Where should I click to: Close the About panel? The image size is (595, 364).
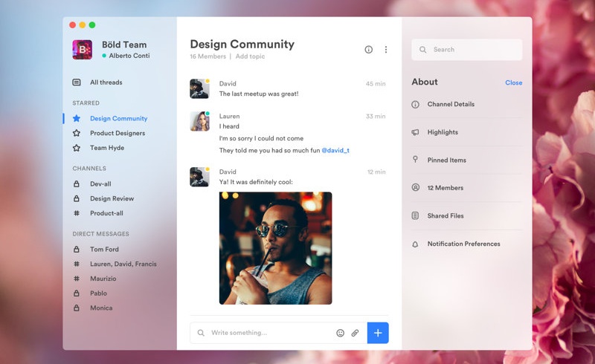(x=513, y=82)
